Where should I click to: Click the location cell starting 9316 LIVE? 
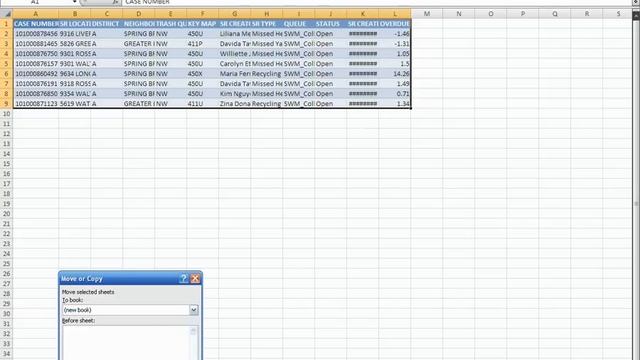click(x=75, y=33)
